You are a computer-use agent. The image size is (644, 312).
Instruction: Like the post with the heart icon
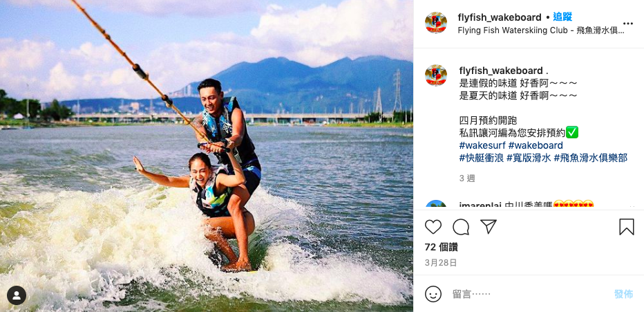tap(433, 227)
